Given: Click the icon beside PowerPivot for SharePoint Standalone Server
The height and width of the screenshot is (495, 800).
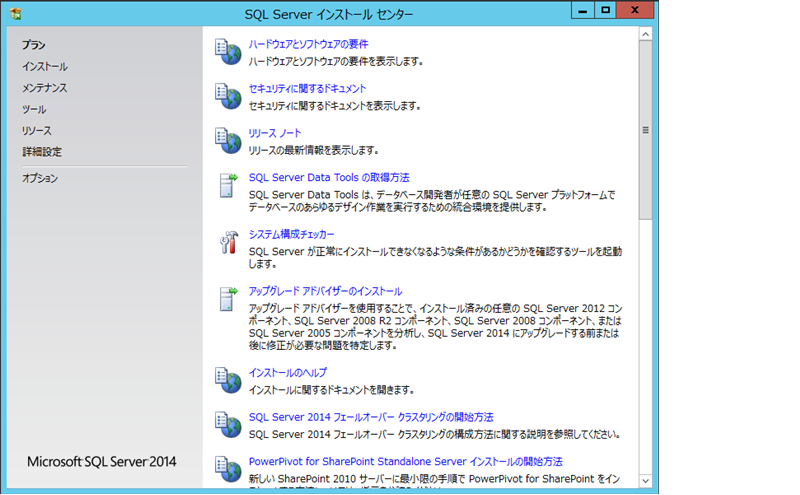Looking at the screenshot, I should pos(228,469).
